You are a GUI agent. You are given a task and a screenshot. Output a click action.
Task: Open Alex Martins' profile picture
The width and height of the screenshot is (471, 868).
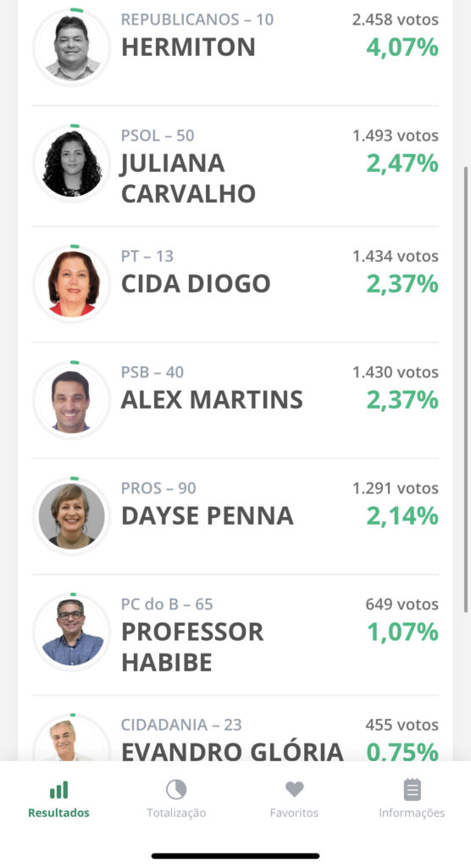[73, 400]
